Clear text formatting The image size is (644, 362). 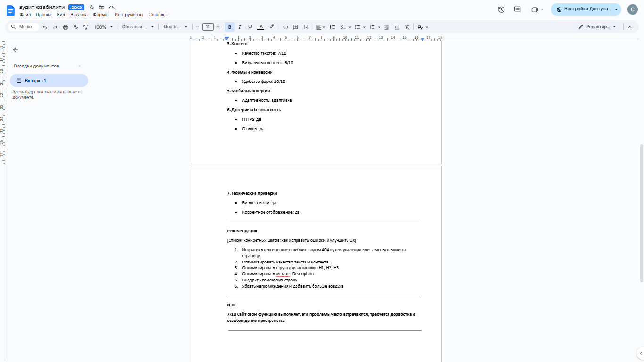pyautogui.click(x=407, y=27)
